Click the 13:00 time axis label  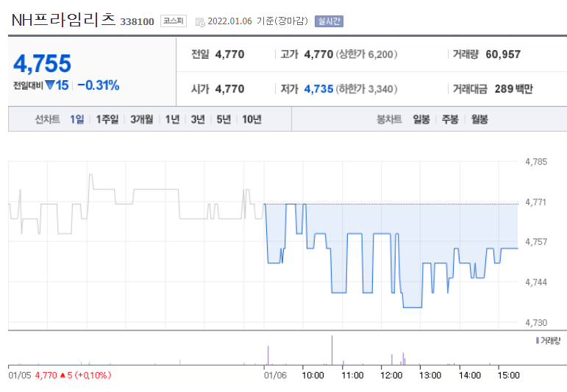(430, 375)
